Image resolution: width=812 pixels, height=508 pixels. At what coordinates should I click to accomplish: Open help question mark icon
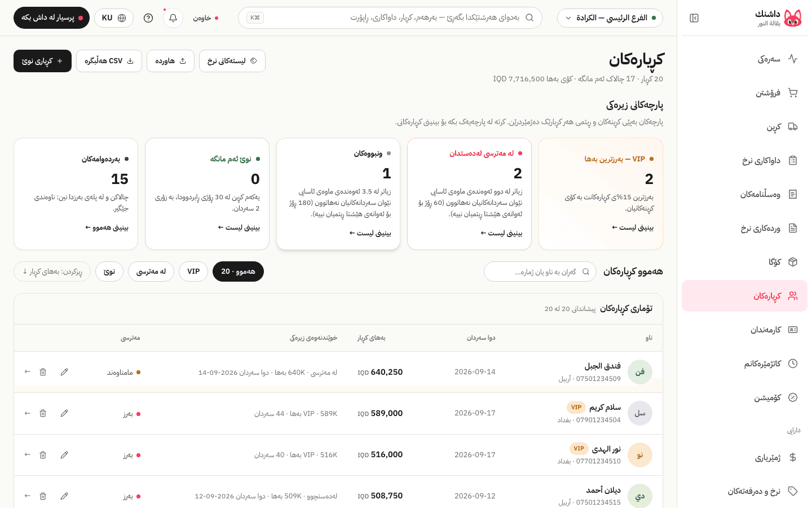[x=148, y=18]
